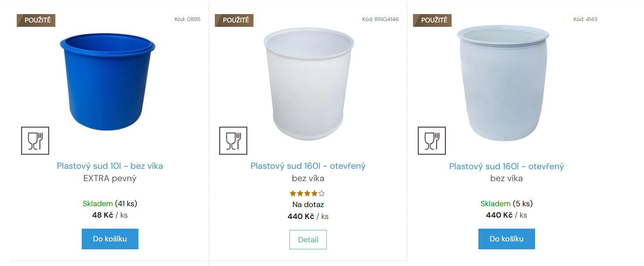Click the star rating of middle product
The image size is (644, 266).
[308, 193]
